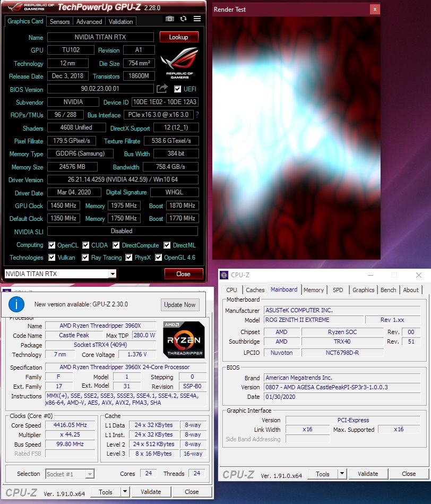Click the GPU-Z refresh icon
The width and height of the screenshot is (431, 504).
(x=183, y=19)
